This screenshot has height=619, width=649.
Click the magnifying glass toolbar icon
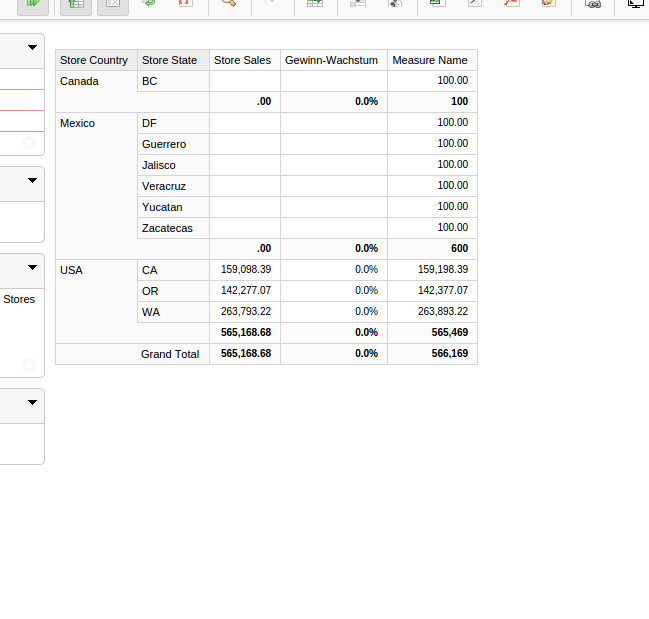coord(228,2)
